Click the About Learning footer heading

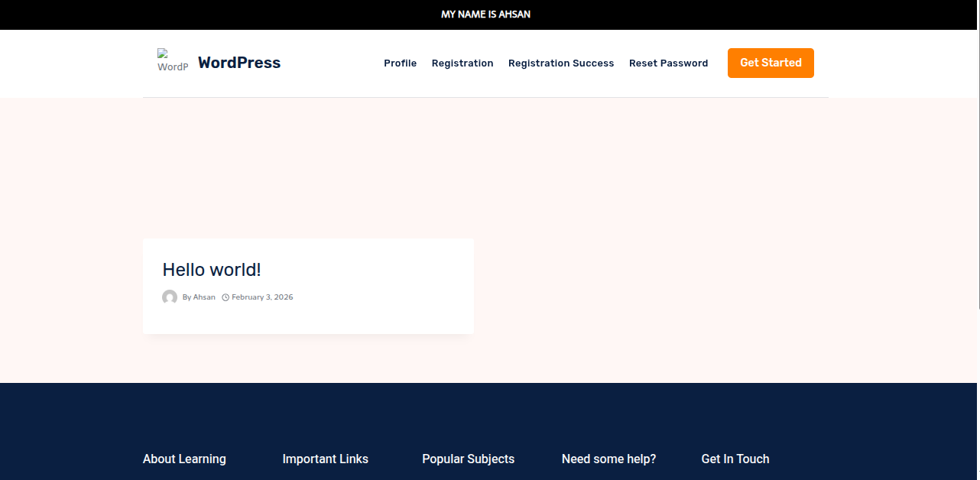(x=184, y=459)
